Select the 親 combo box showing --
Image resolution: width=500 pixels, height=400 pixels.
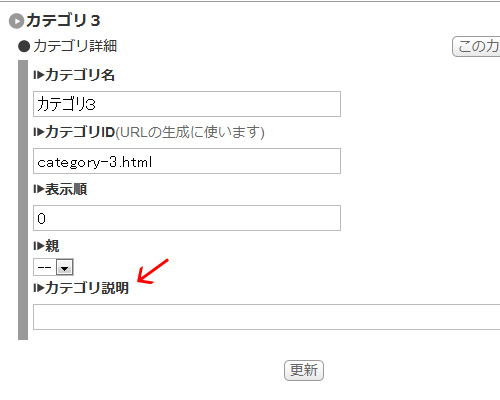point(53,267)
